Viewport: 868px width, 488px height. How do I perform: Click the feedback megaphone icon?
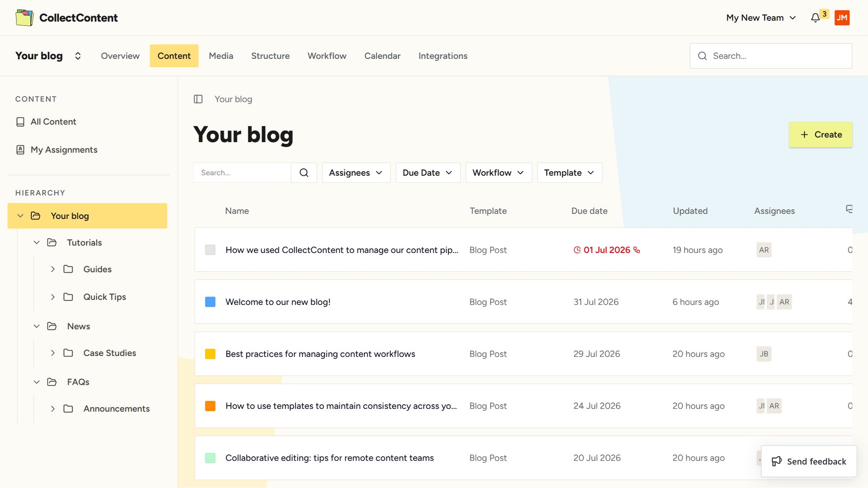[777, 461]
